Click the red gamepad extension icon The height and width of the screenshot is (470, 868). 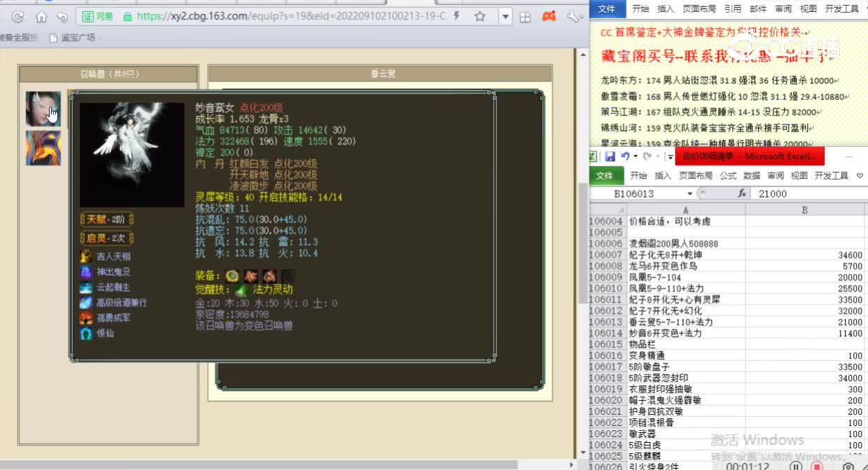point(549,16)
